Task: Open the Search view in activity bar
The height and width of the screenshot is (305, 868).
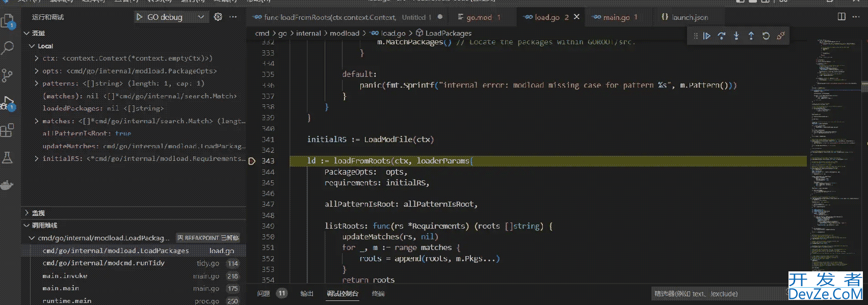Action: point(8,48)
